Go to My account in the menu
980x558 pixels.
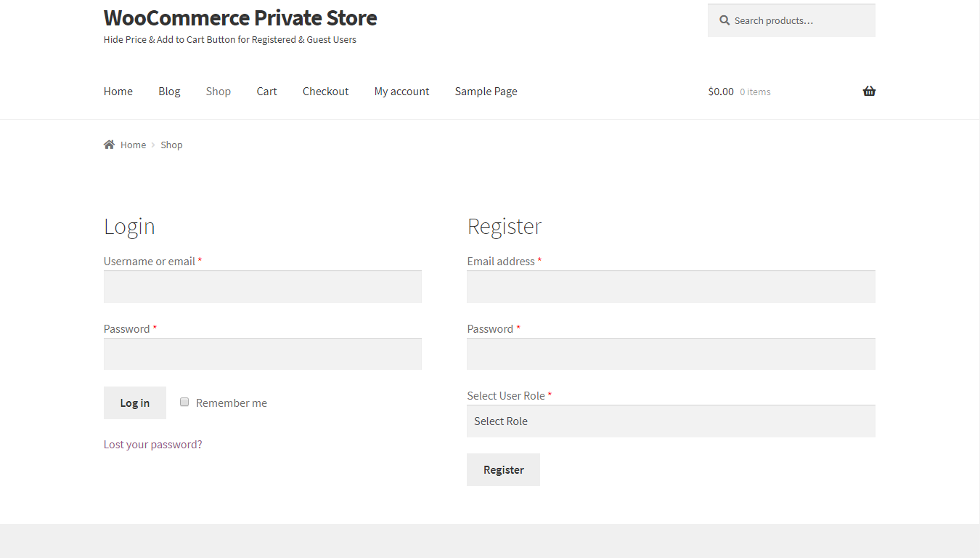(401, 91)
